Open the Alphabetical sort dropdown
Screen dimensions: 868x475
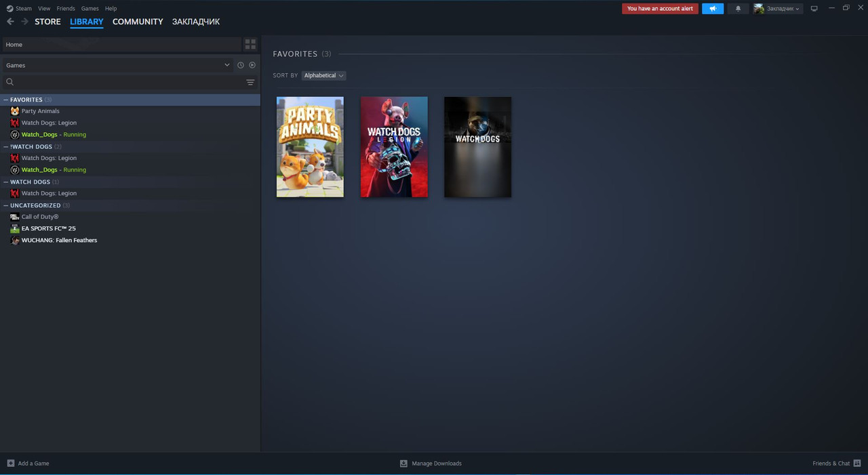click(323, 75)
